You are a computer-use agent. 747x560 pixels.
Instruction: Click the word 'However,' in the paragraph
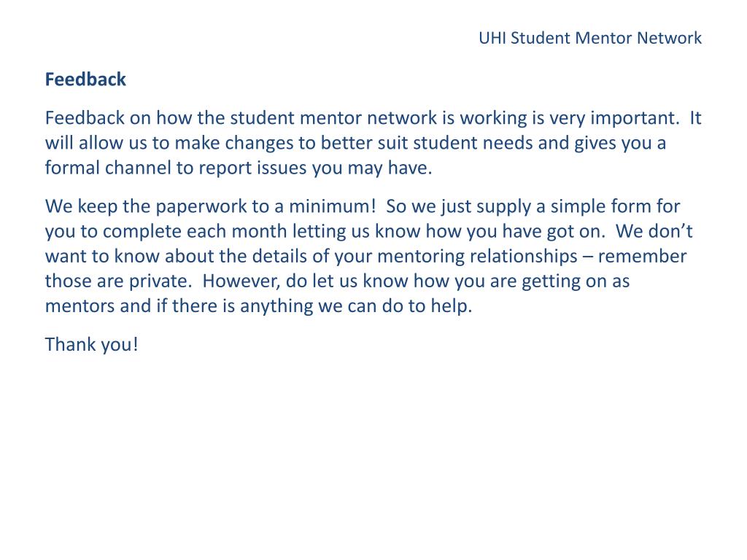pos(241,281)
